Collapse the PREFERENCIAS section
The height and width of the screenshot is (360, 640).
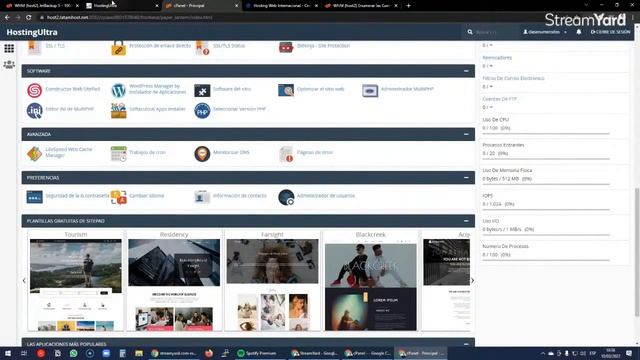coord(466,178)
